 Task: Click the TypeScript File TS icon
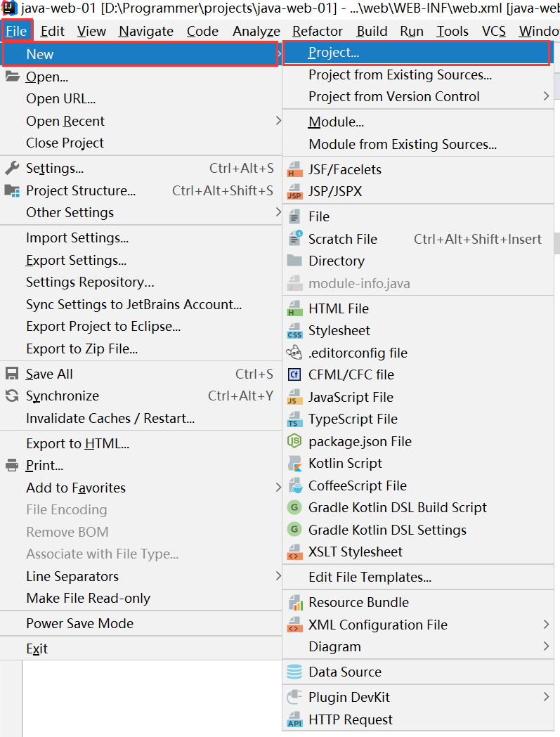[294, 419]
